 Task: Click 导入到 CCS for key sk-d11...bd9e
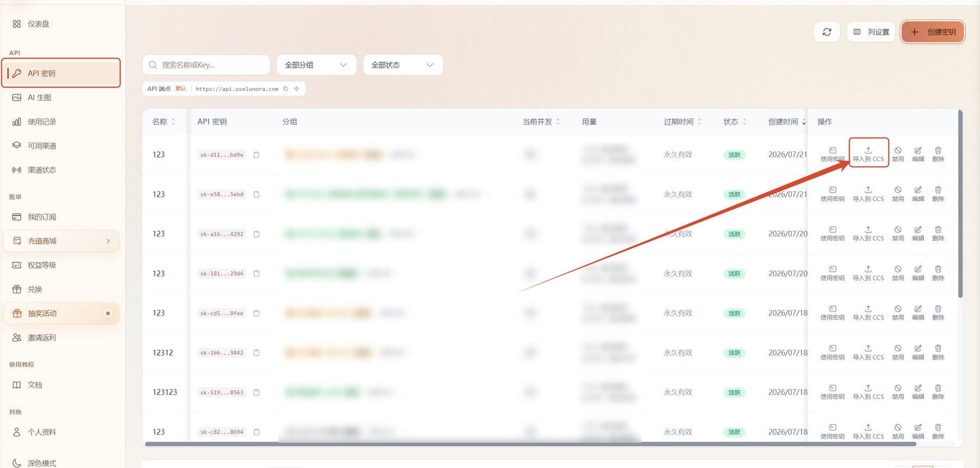pyautogui.click(x=868, y=154)
